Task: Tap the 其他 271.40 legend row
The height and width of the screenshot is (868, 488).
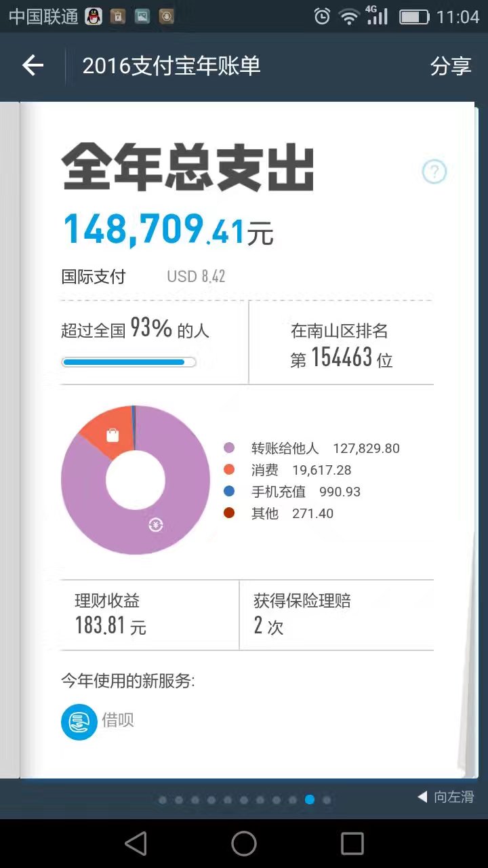Action: coord(279,513)
